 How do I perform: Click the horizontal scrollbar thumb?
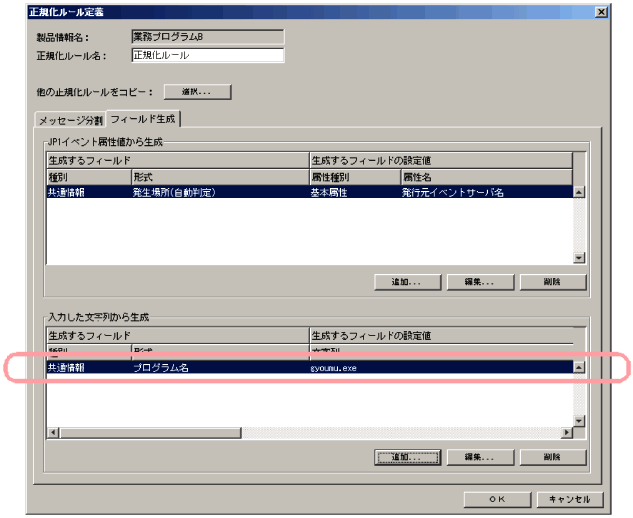150,432
